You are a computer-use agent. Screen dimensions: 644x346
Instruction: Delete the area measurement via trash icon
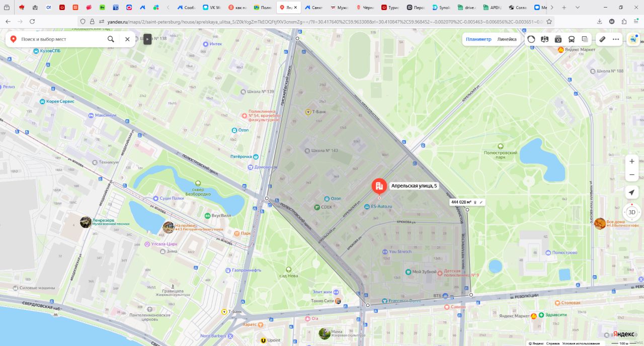click(475, 202)
